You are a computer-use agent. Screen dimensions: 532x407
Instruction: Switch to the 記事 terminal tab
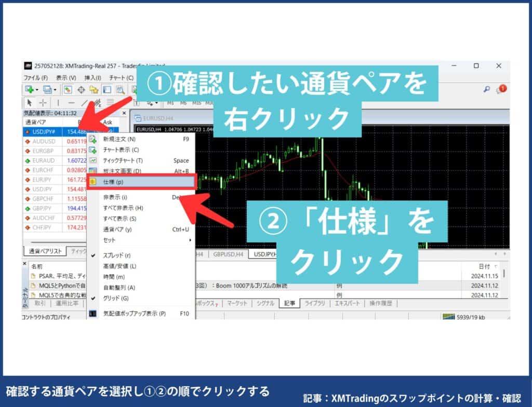[289, 303]
